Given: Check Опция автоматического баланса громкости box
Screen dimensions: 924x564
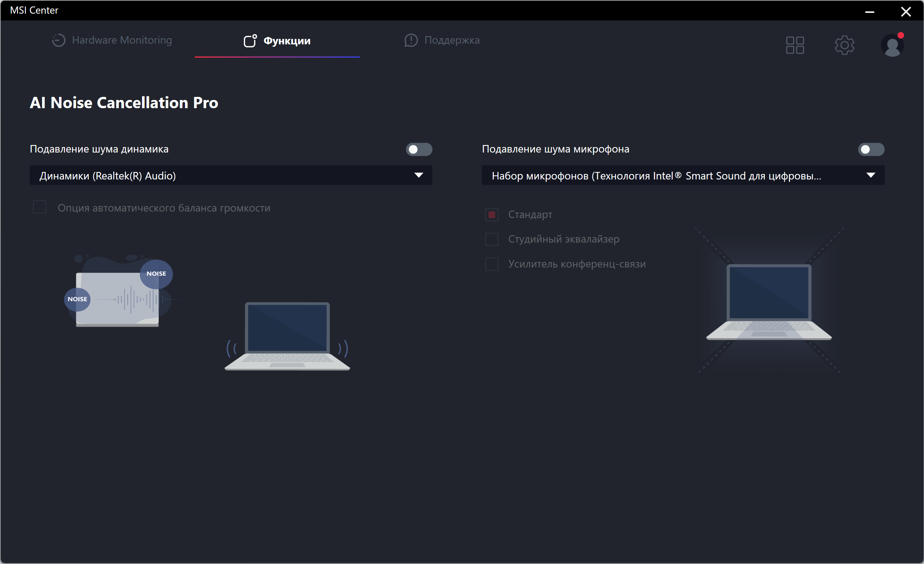Looking at the screenshot, I should (x=40, y=207).
